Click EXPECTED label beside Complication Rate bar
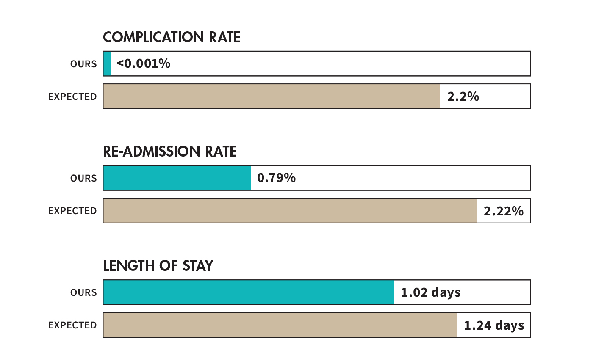This screenshot has width=593, height=364. (x=72, y=97)
